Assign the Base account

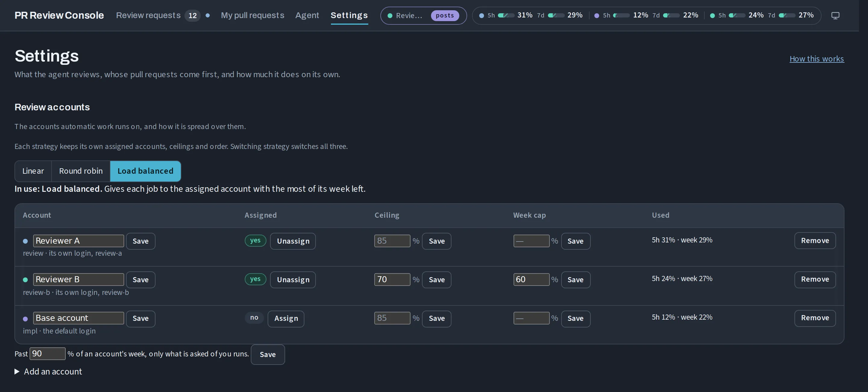tap(286, 318)
